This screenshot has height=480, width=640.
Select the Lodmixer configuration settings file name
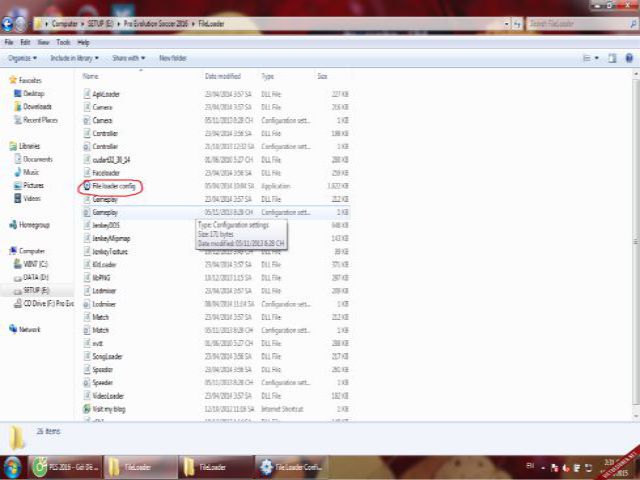104,304
